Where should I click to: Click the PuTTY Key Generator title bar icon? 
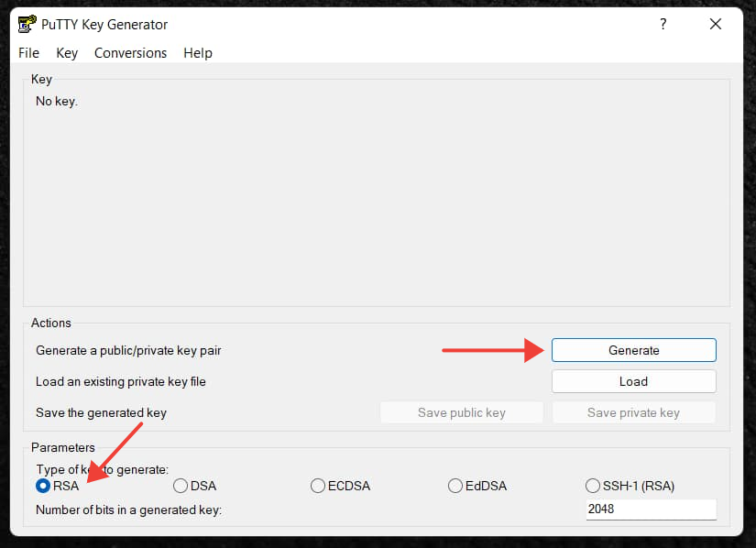click(x=27, y=25)
